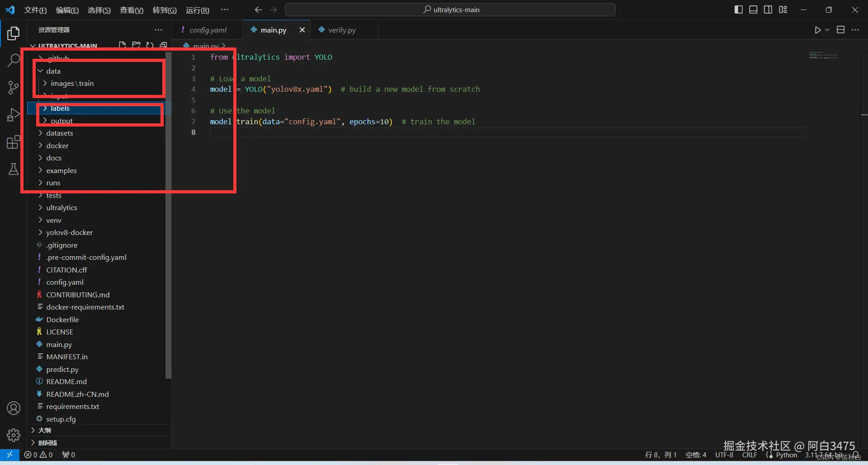Open editor more actions ellipsis
The image size is (868, 465).
point(855,30)
